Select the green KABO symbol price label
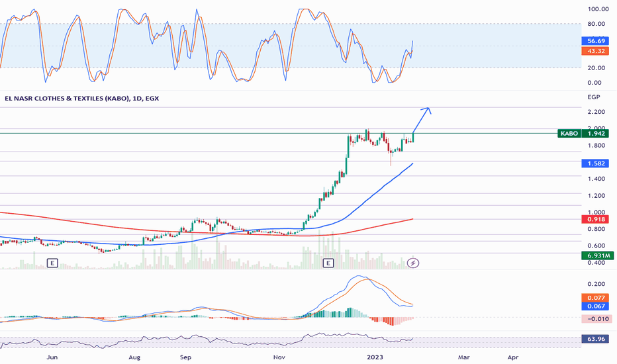Screen dimensions: 617x364 click(569, 134)
